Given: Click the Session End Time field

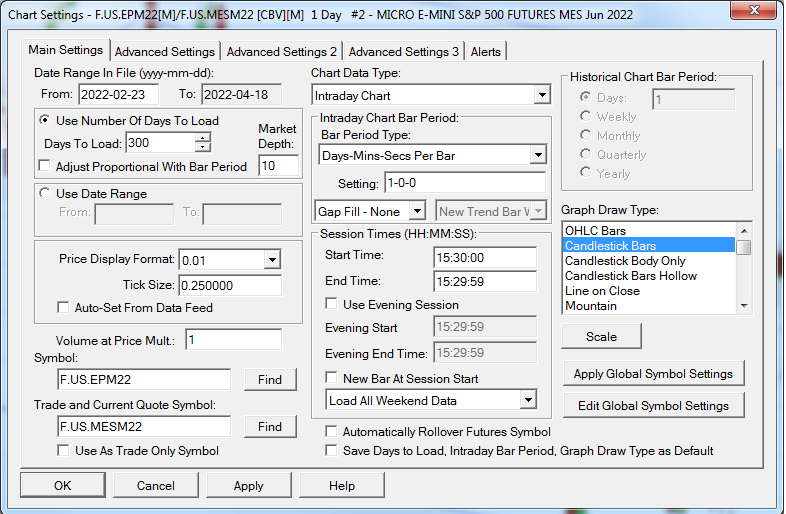Looking at the screenshot, I should [485, 281].
